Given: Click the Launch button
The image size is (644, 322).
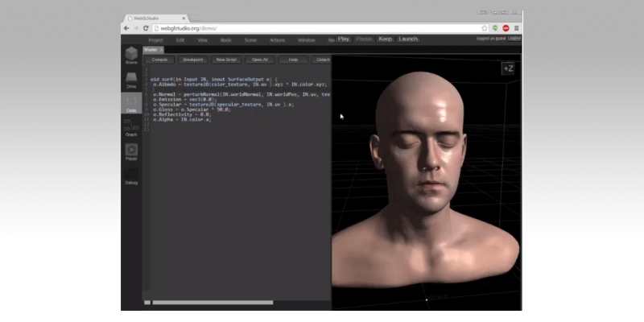Looking at the screenshot, I should click(408, 39).
